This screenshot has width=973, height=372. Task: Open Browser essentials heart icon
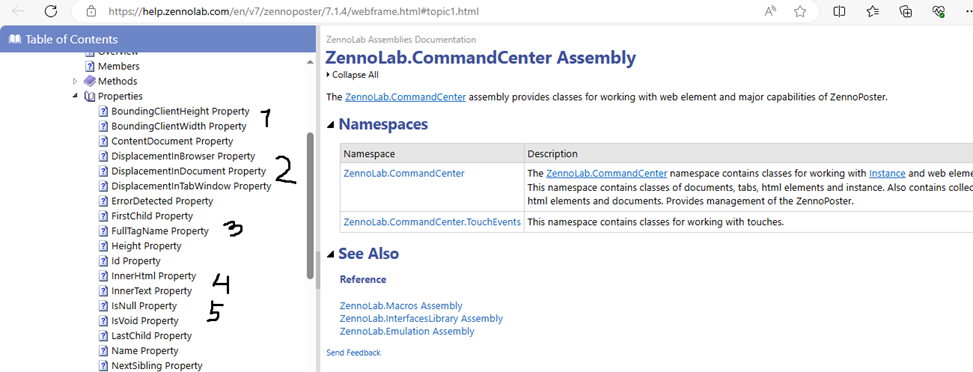[x=938, y=11]
